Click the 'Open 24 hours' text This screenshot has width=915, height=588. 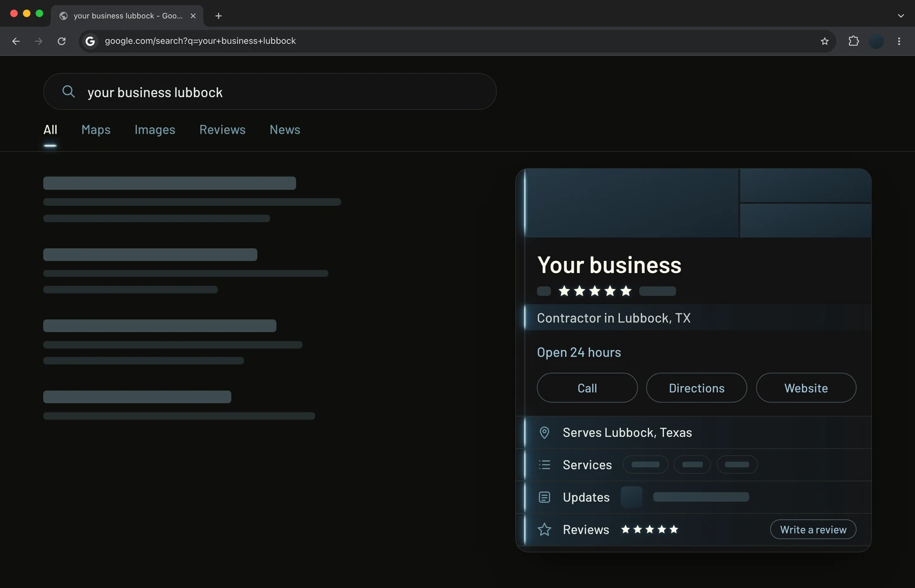coord(579,352)
